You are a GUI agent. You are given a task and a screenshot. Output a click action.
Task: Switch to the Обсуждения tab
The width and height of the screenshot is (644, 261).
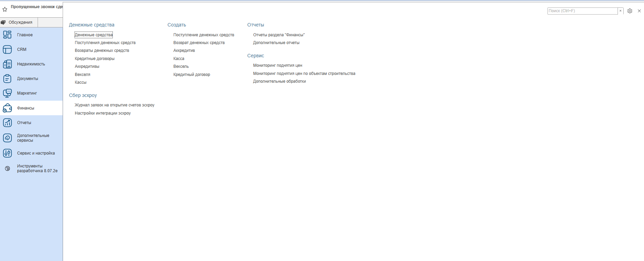click(x=19, y=22)
